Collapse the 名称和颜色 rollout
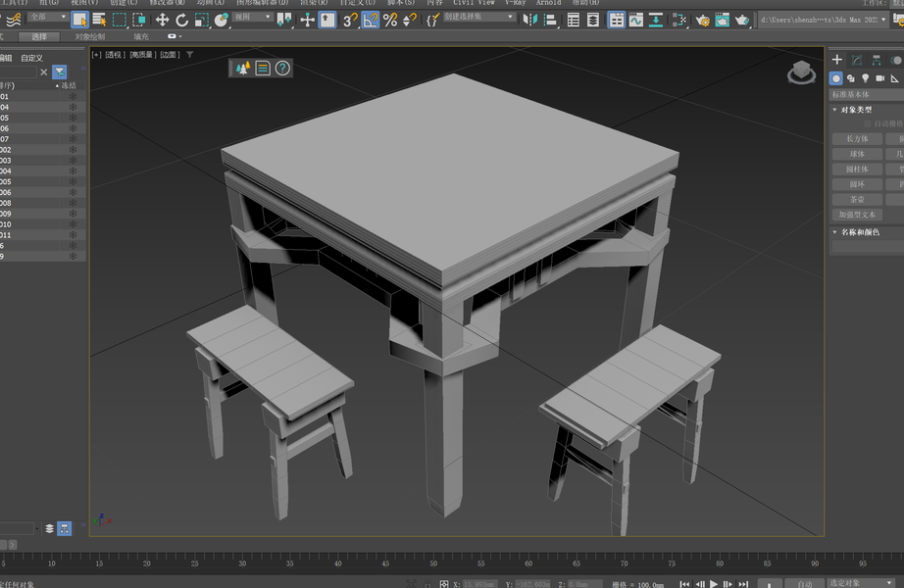The height and width of the screenshot is (588, 904). (856, 232)
